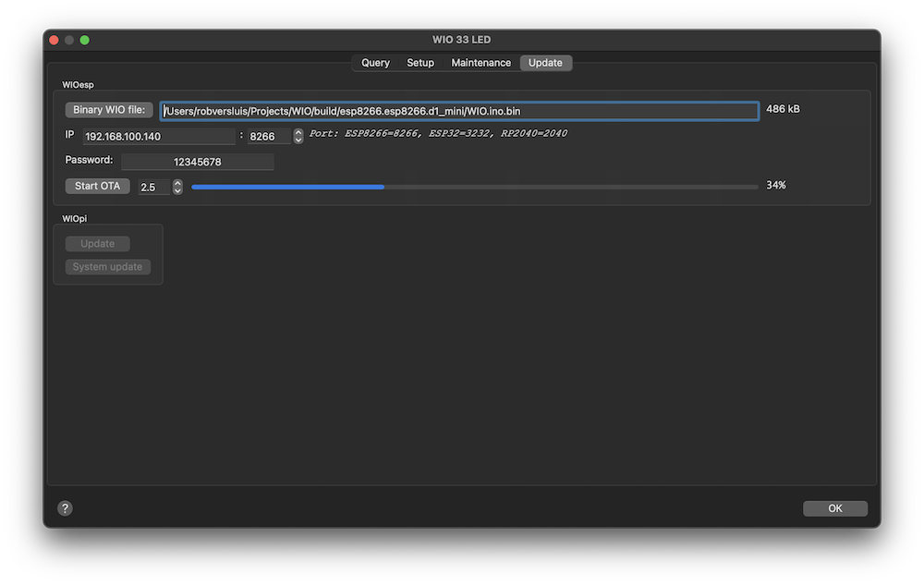Click the binary file path text field
The height and width of the screenshot is (585, 924).
(x=459, y=111)
